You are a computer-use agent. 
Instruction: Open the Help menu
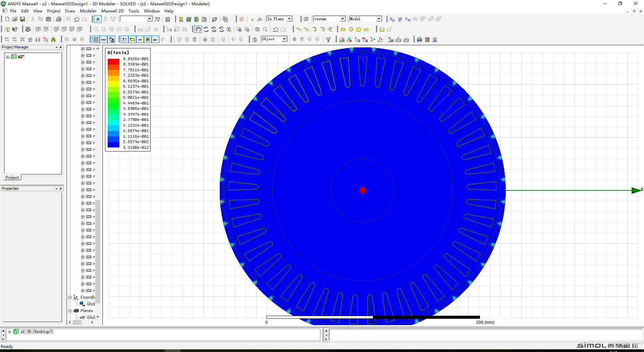point(169,11)
